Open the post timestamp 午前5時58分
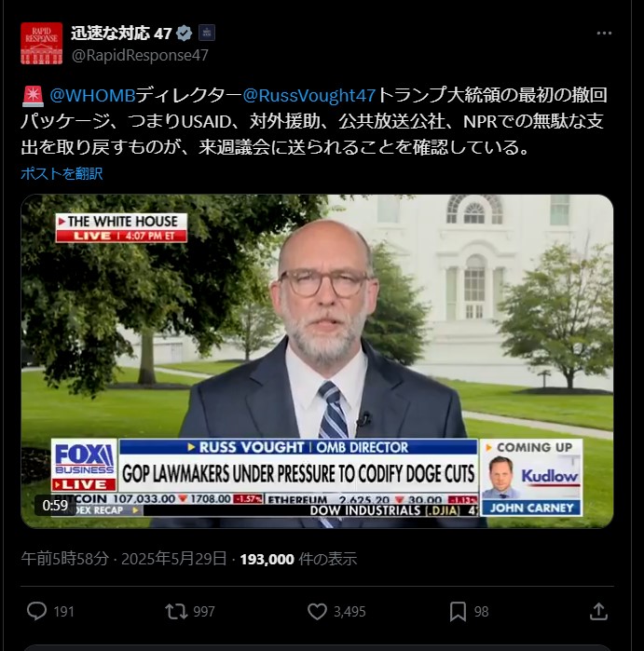This screenshot has width=644, height=651. tap(65, 559)
